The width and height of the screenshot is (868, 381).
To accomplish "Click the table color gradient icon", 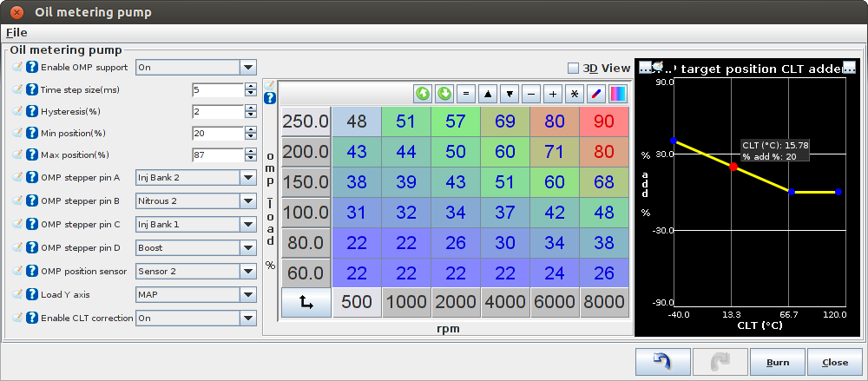I will coord(617,94).
